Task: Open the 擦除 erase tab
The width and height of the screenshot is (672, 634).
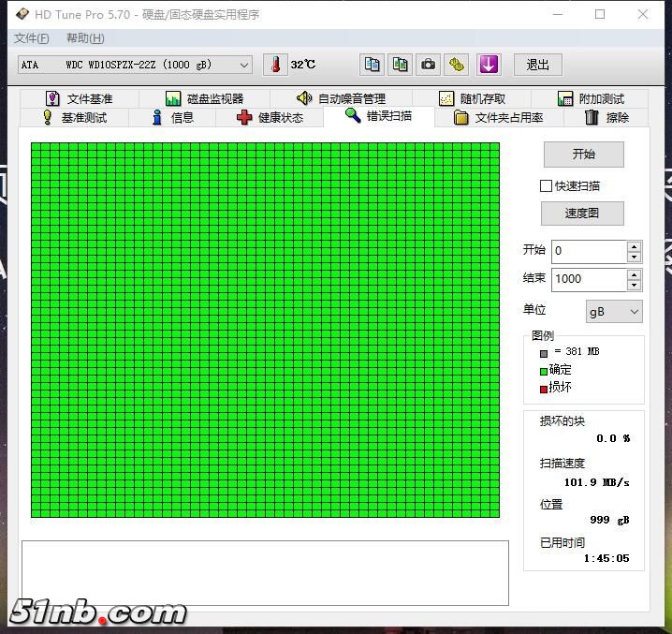Action: tap(606, 117)
